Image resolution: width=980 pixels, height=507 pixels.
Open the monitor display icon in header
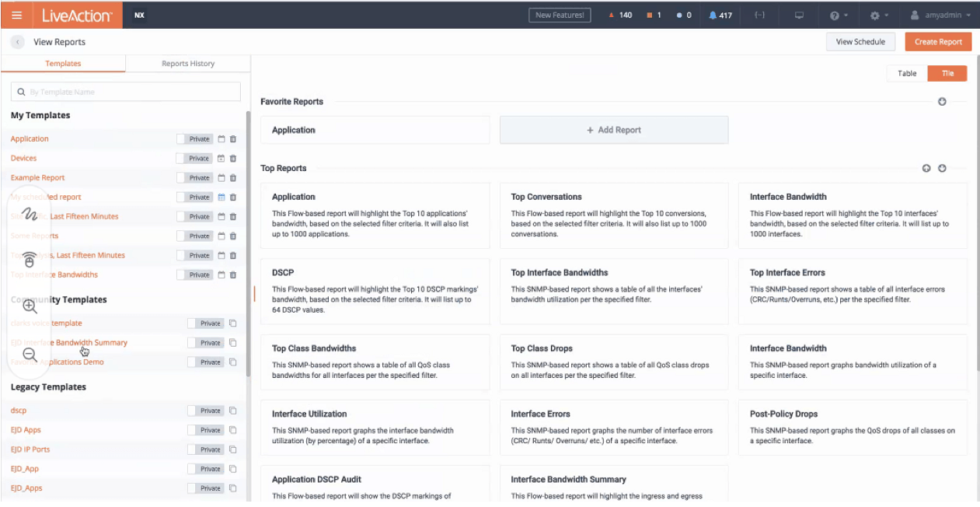pyautogui.click(x=799, y=15)
